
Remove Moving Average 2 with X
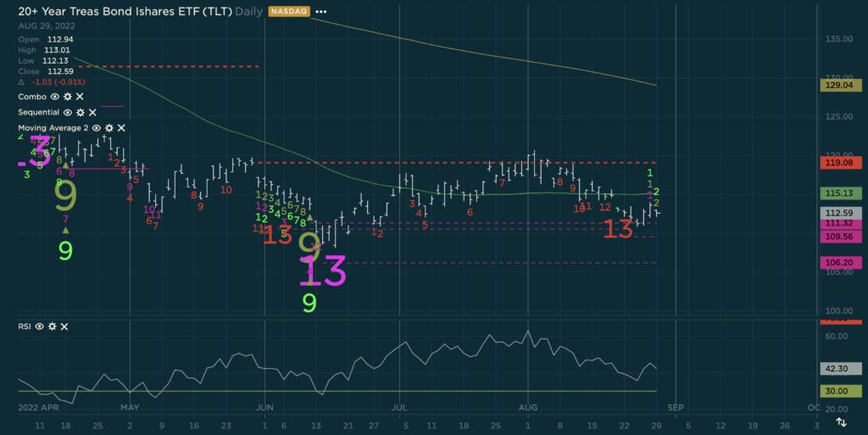tap(121, 128)
